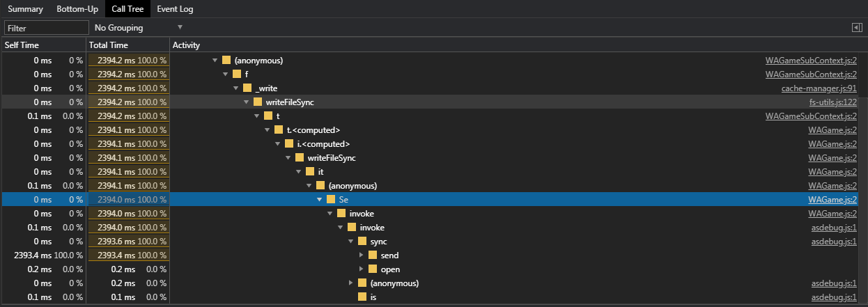Click the yellow square icon beside the is row
Viewport: 868px width, 307px height.
pos(362,297)
